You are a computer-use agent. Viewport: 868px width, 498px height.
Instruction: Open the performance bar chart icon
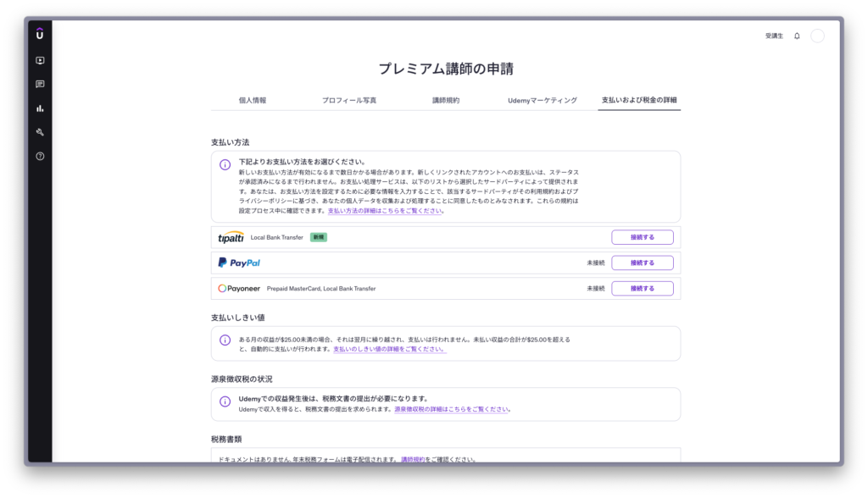pyautogui.click(x=40, y=108)
